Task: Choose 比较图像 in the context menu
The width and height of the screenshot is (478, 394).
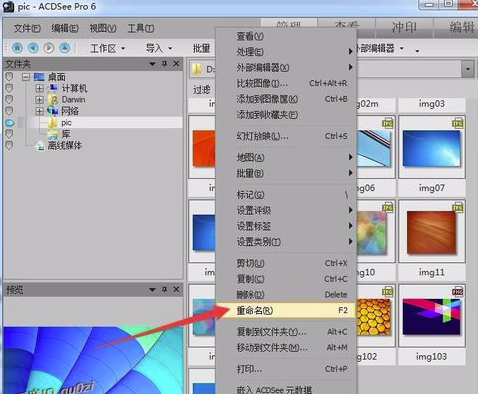Action: pyautogui.click(x=286, y=83)
